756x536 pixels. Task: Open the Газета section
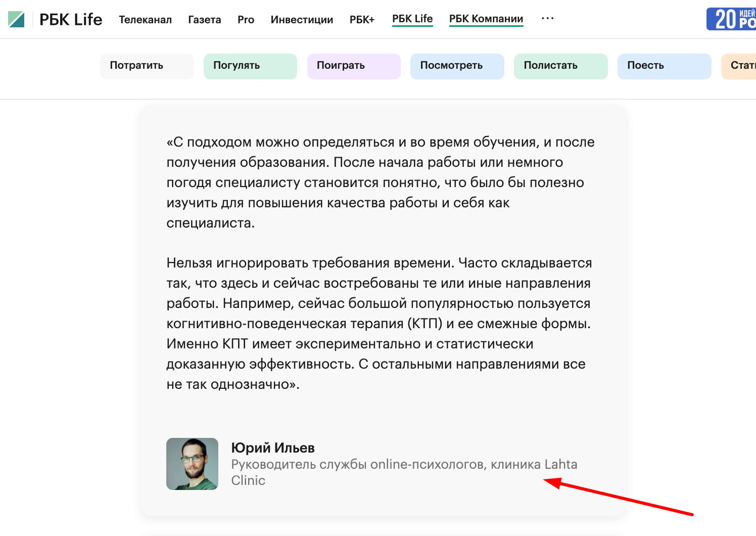coord(204,19)
